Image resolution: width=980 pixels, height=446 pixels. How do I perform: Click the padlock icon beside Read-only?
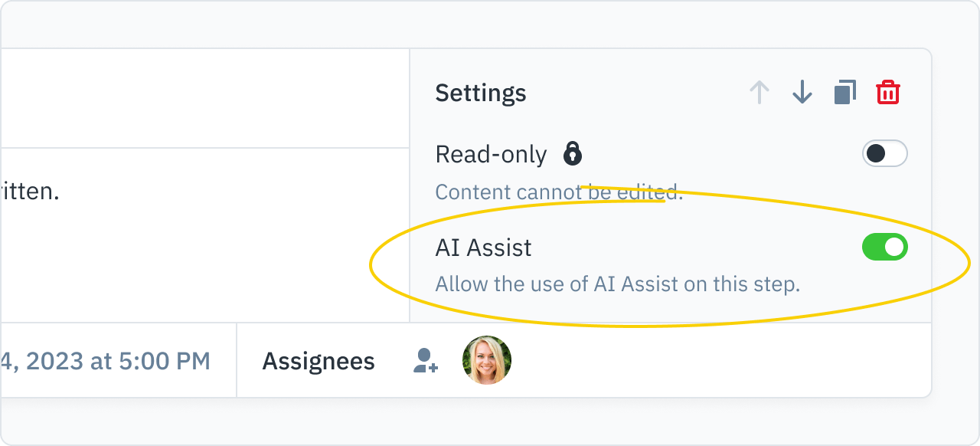[x=572, y=153]
